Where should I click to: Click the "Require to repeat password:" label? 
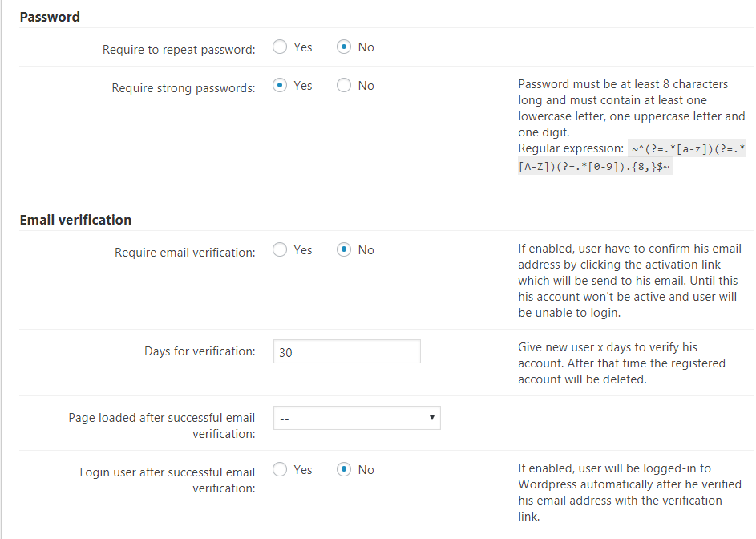(179, 50)
